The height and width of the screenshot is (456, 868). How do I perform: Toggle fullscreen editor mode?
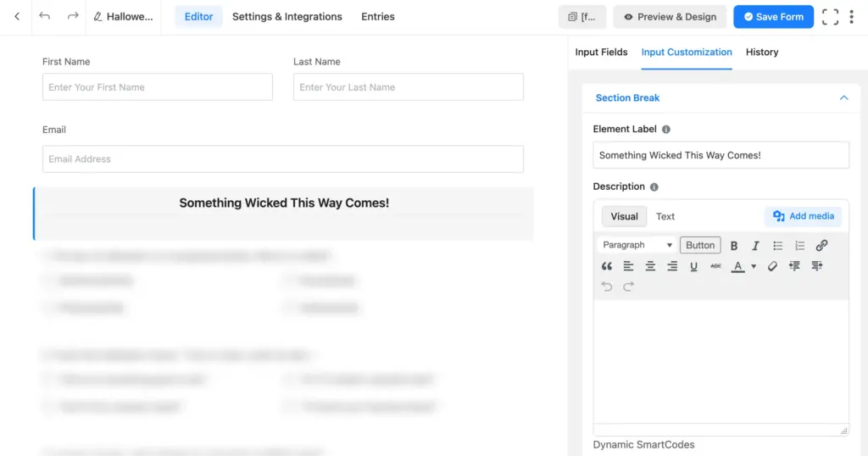point(830,17)
